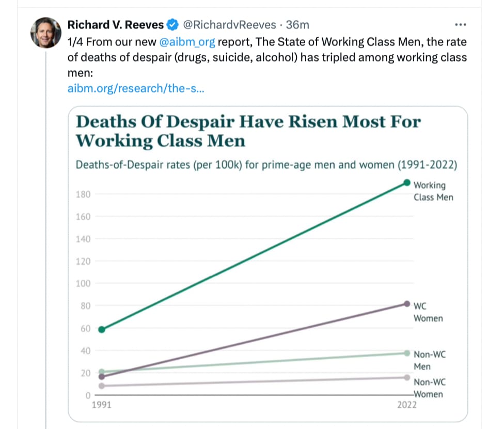Click the blue verified badge icon
Viewport: 504px width, 429px height.
[x=172, y=25]
